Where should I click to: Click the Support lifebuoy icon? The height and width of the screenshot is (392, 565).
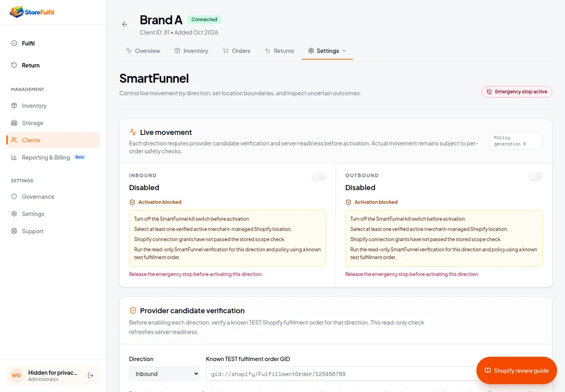click(x=14, y=231)
